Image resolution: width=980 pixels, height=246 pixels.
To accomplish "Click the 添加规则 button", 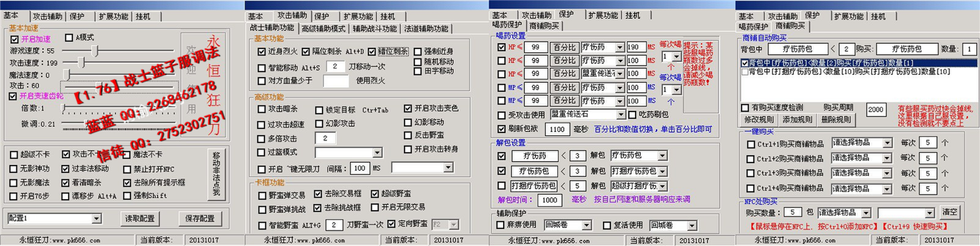I will pyautogui.click(x=797, y=120).
